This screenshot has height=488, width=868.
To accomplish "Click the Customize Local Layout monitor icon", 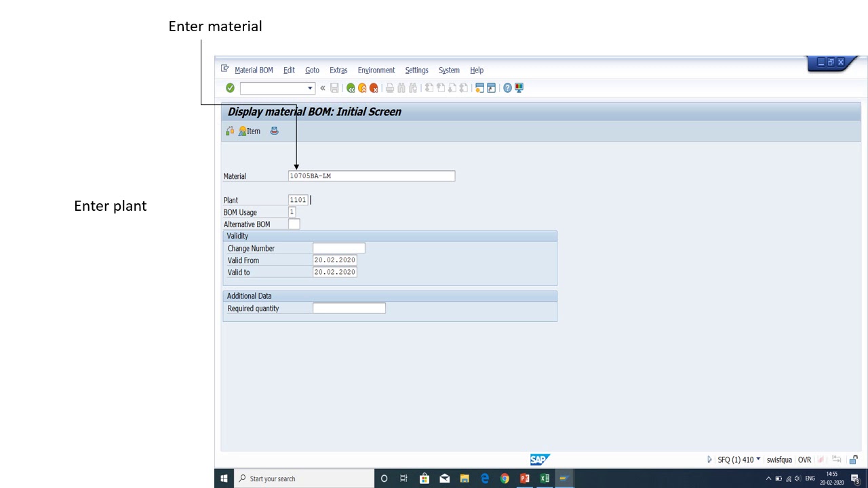I will [x=519, y=88].
